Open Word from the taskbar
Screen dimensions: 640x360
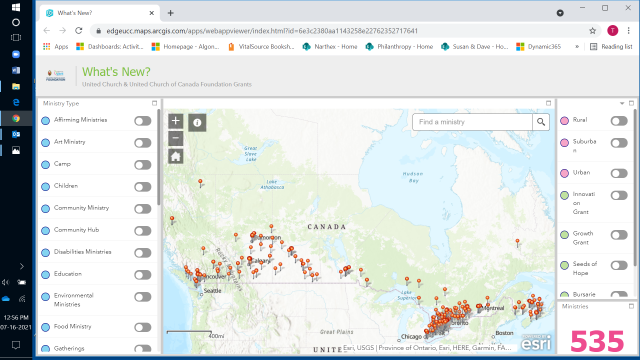(x=16, y=70)
